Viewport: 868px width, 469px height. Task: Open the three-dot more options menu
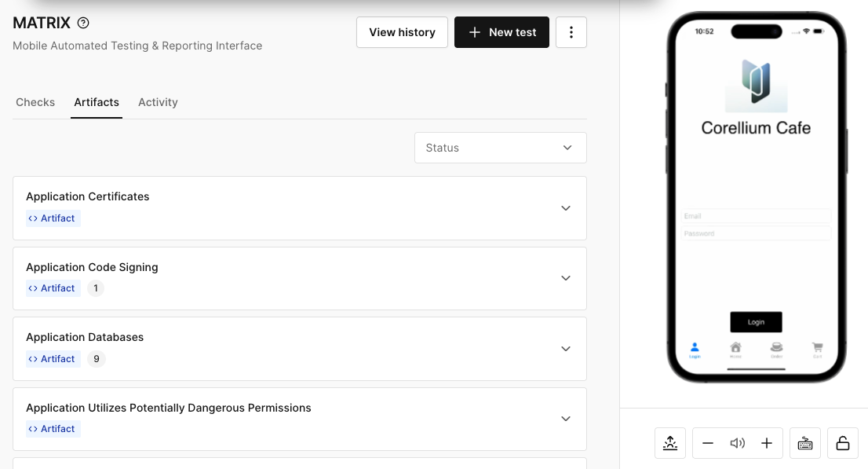(x=571, y=32)
